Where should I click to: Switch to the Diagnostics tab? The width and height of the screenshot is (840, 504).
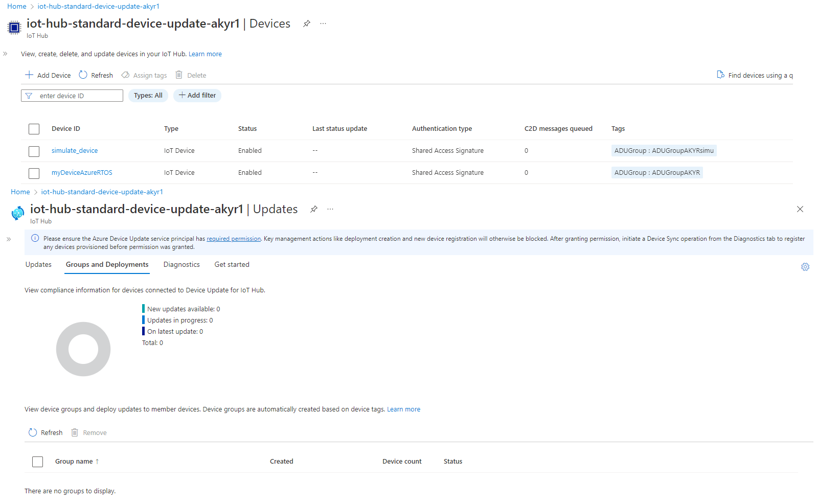click(181, 264)
